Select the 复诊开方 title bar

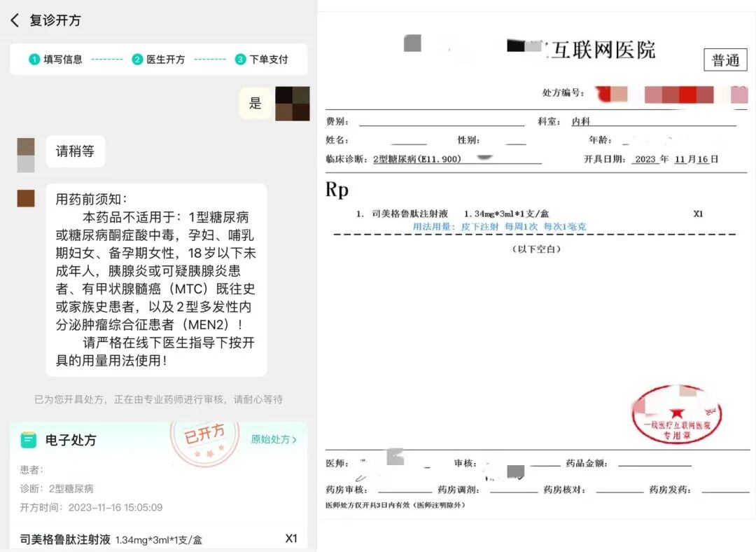(55, 20)
